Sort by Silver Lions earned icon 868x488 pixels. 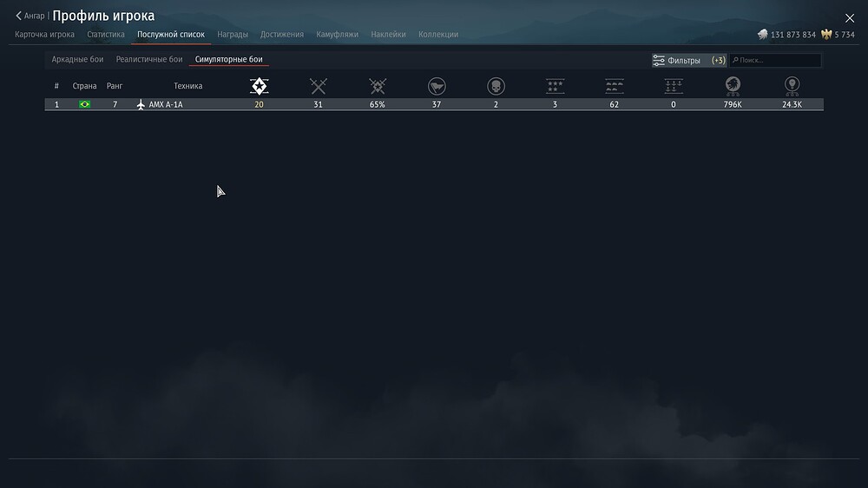733,86
